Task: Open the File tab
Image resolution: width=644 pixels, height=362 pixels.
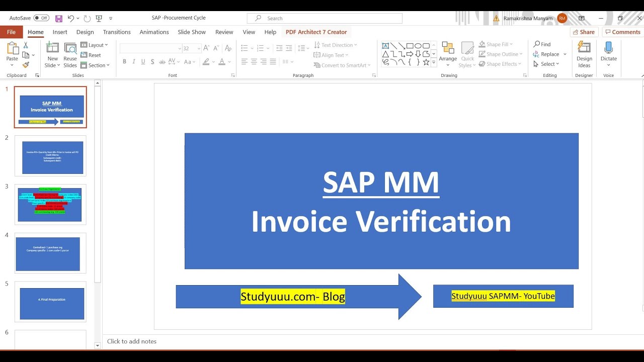Action: click(x=11, y=32)
